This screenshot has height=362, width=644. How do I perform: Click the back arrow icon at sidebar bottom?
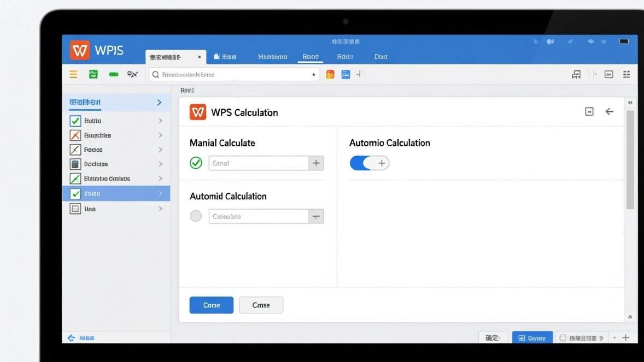[x=72, y=338]
